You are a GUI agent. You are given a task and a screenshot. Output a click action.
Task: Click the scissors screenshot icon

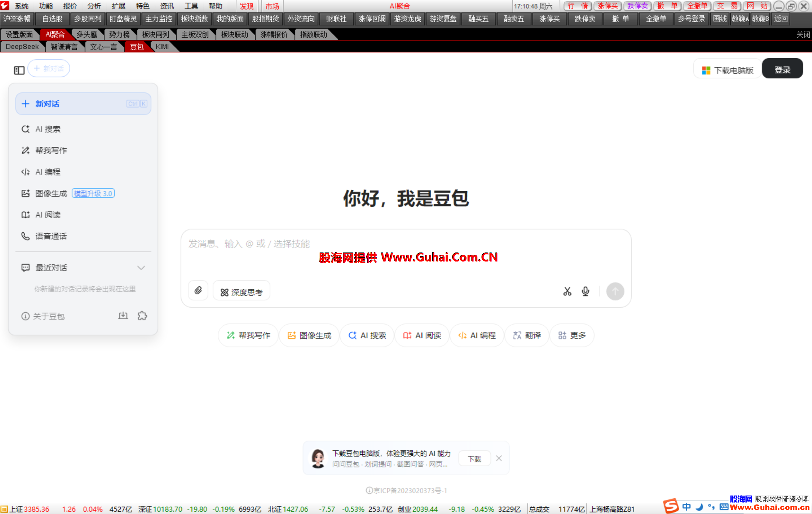point(567,291)
